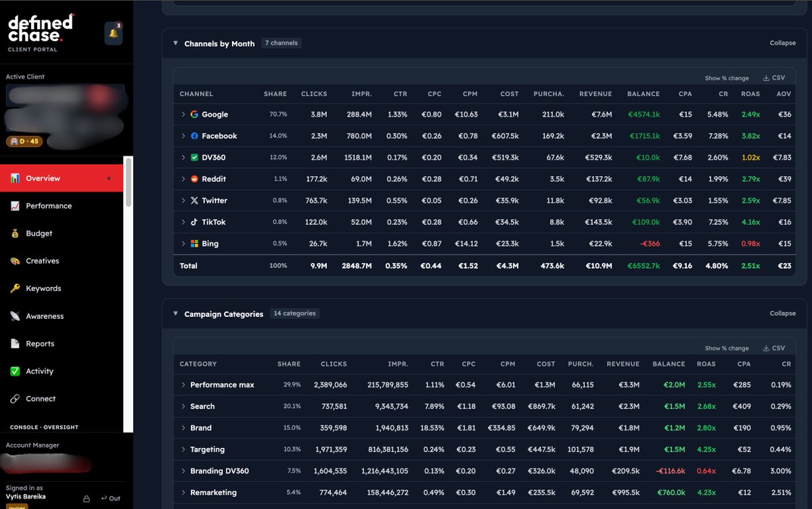Click the DV360 green icon

click(194, 158)
